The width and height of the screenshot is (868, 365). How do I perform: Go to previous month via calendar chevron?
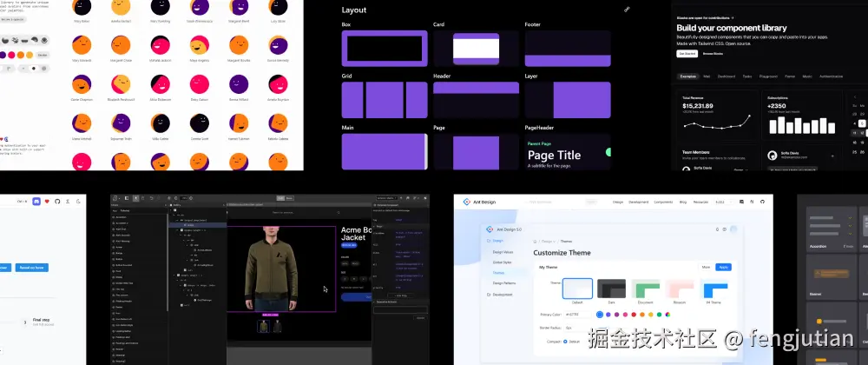[x=855, y=97]
